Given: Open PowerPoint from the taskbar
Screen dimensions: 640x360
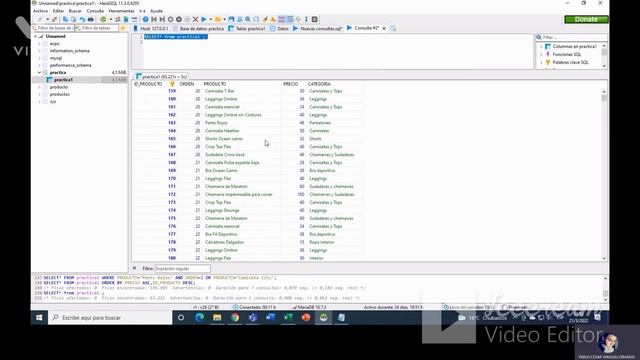Looking at the screenshot, I should (x=306, y=317).
